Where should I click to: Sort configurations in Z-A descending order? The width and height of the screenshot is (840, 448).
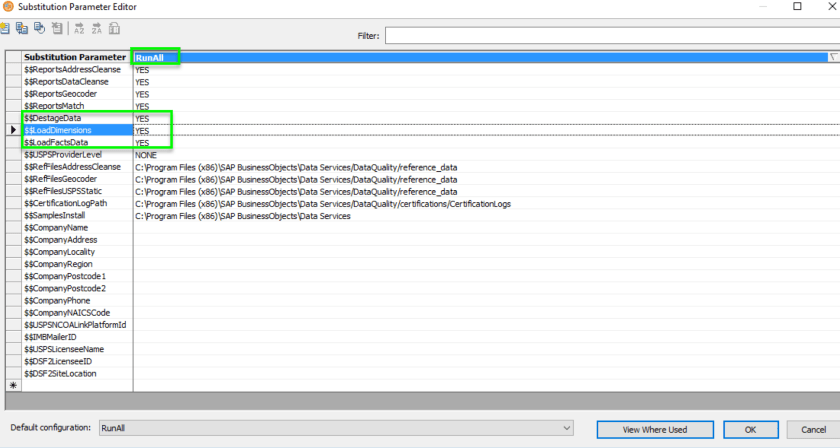point(98,30)
